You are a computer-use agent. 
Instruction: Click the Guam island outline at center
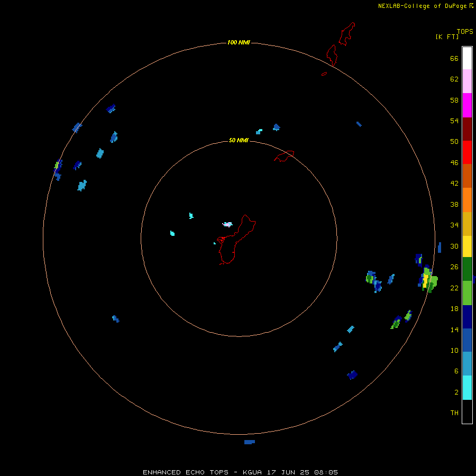236,240
